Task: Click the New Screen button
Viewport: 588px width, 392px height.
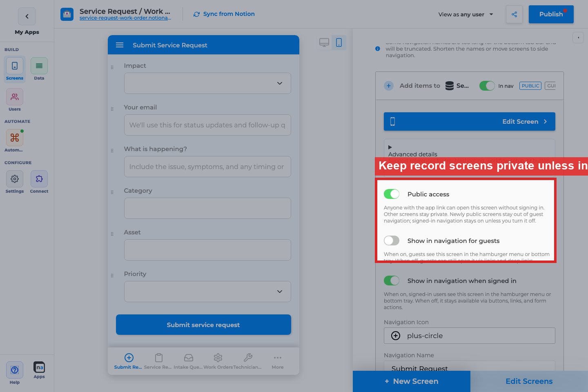Action: [412, 381]
